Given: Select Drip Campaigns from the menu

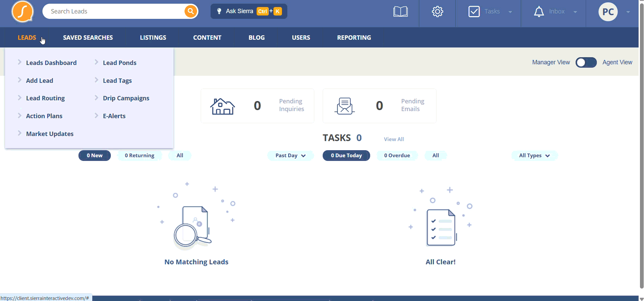Looking at the screenshot, I should pos(126,98).
